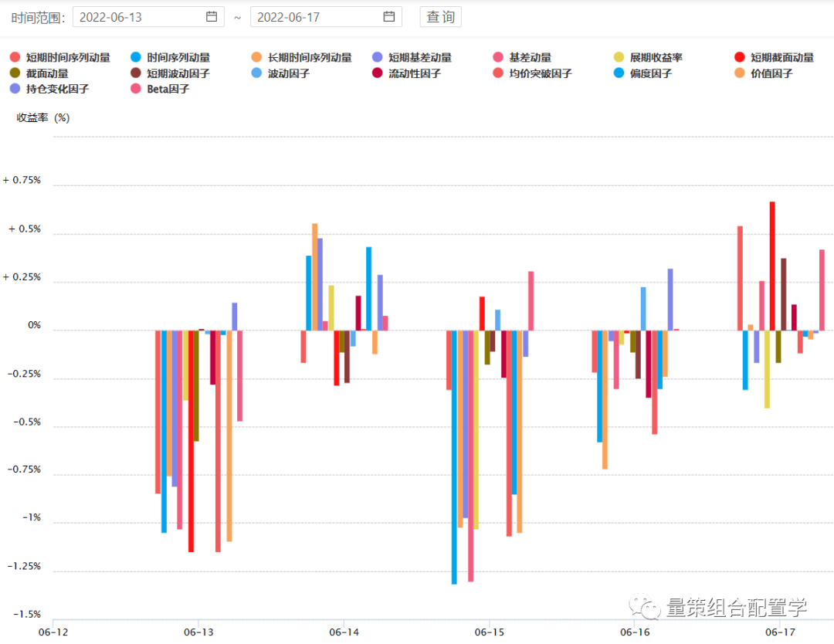The height and width of the screenshot is (644, 834).
Task: Click the 06-16 x-axis label
Action: click(635, 632)
